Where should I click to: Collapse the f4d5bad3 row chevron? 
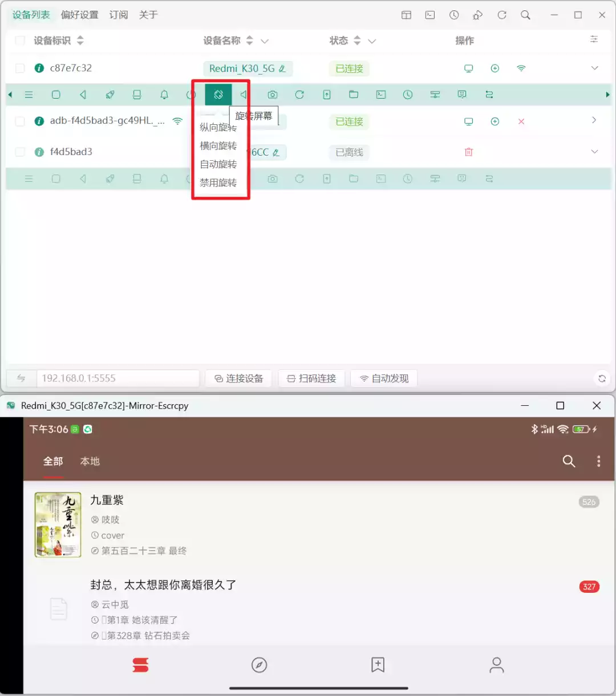(x=594, y=152)
